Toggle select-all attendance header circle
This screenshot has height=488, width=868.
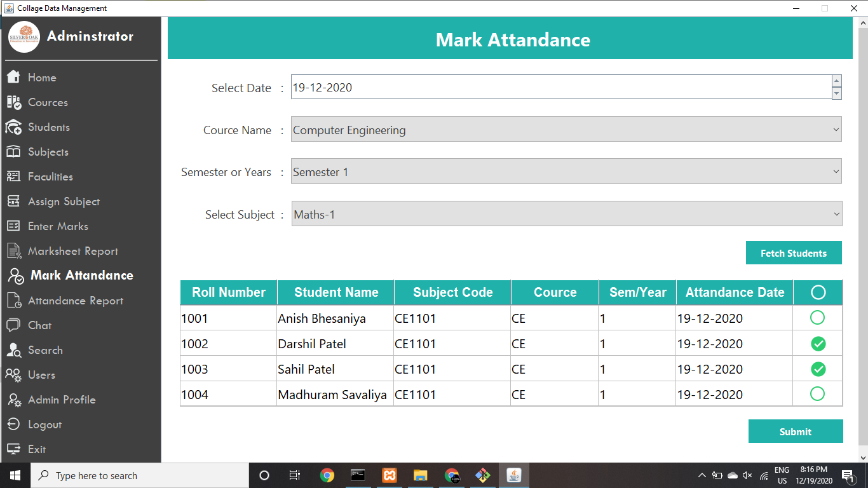(x=818, y=292)
